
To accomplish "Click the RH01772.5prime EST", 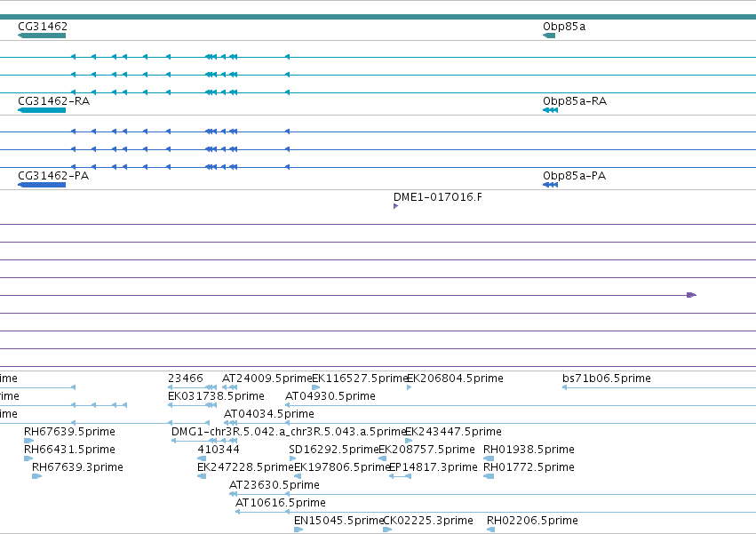I will [489, 476].
